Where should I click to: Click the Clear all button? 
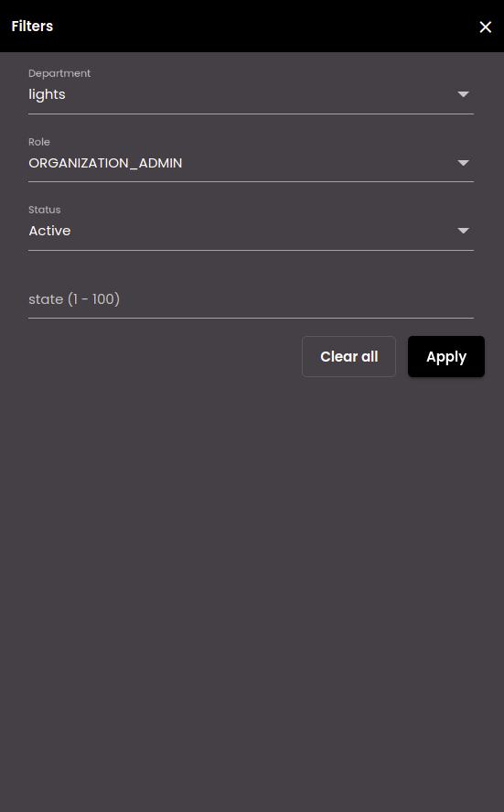(x=349, y=357)
